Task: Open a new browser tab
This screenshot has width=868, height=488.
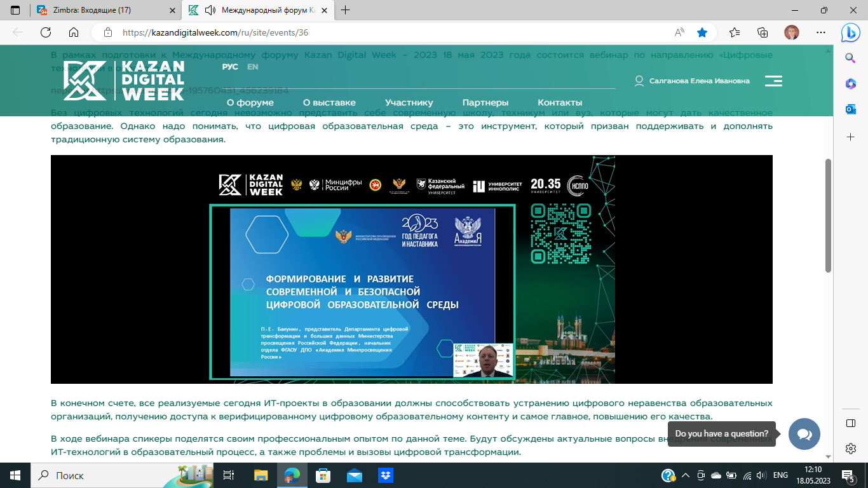Action: point(346,10)
